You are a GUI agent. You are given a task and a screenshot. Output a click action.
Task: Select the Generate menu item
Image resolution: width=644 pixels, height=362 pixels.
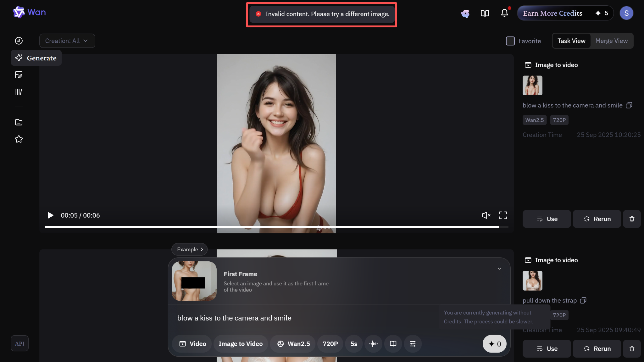coord(36,58)
